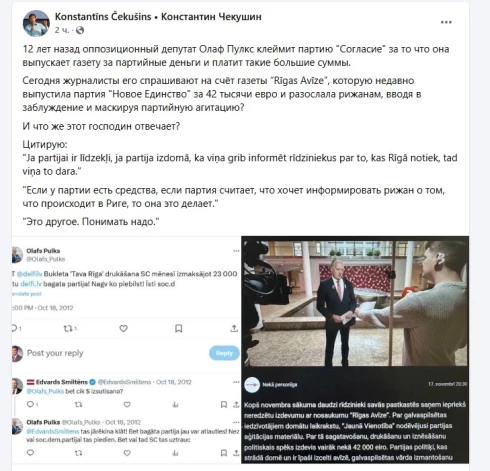
Task: Retweet the Olafs Pulks main tweet
Action: 68,328
